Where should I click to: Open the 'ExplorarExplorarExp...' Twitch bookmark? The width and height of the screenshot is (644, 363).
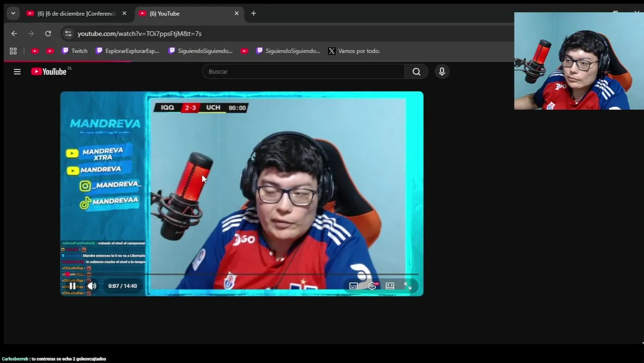click(x=127, y=51)
